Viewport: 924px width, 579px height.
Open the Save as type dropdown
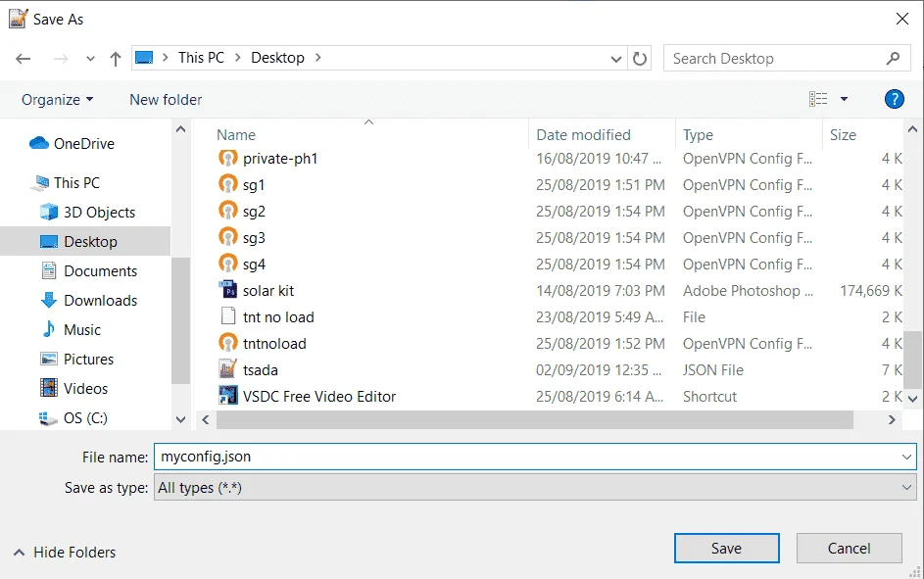(x=535, y=487)
